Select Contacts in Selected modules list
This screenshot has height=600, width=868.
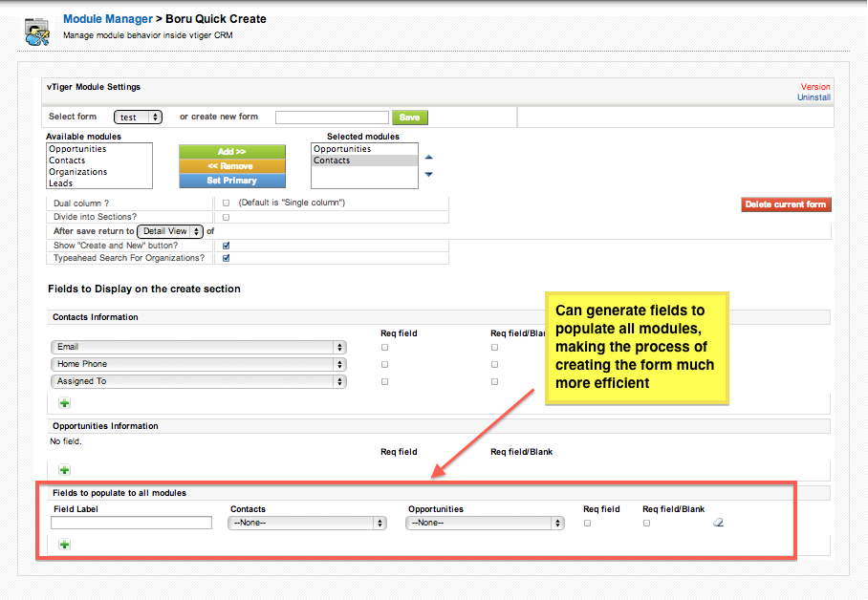(x=364, y=161)
